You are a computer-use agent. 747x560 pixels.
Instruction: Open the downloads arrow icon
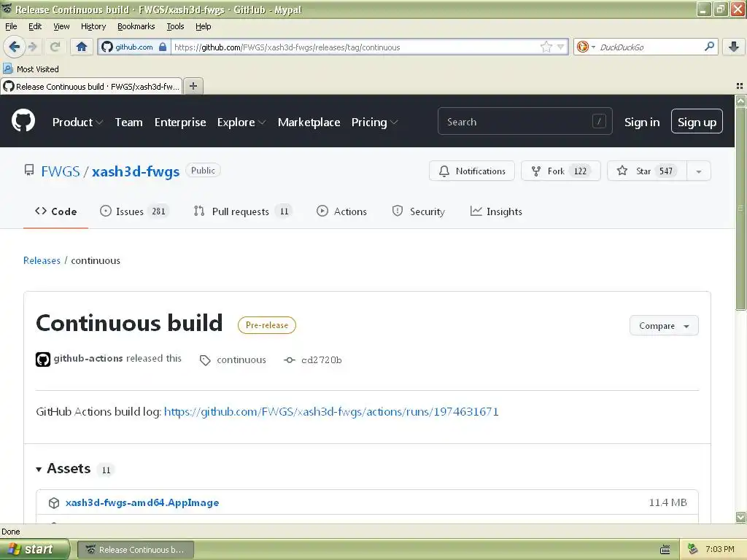734,47
